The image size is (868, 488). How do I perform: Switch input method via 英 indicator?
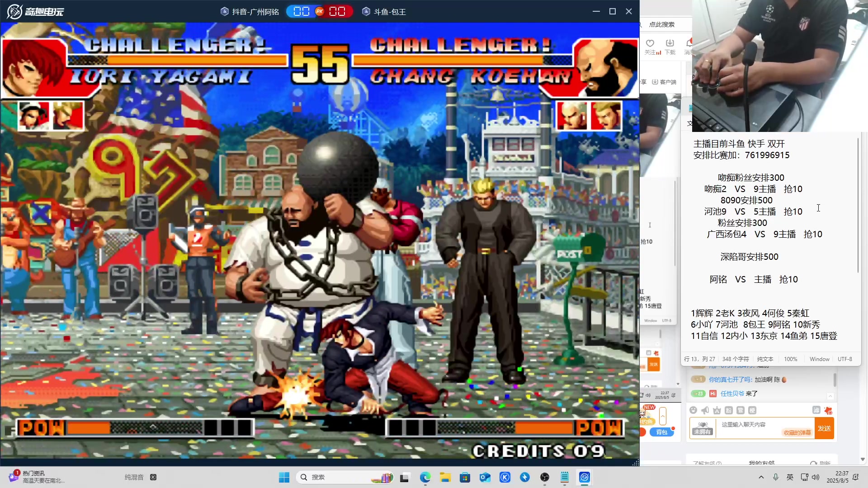tap(790, 477)
